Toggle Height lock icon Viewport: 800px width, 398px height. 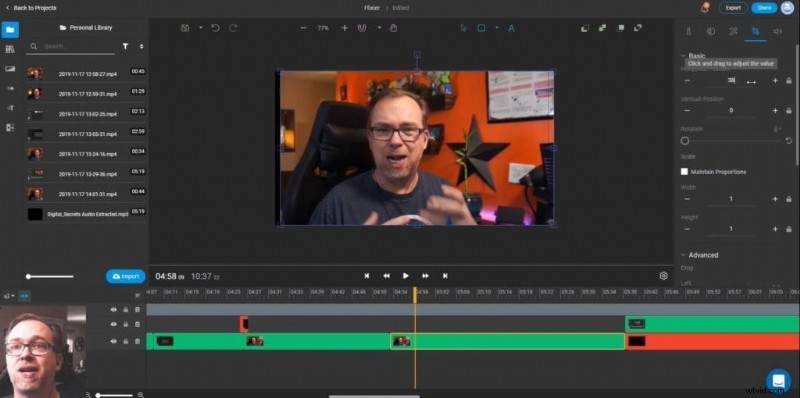point(789,229)
